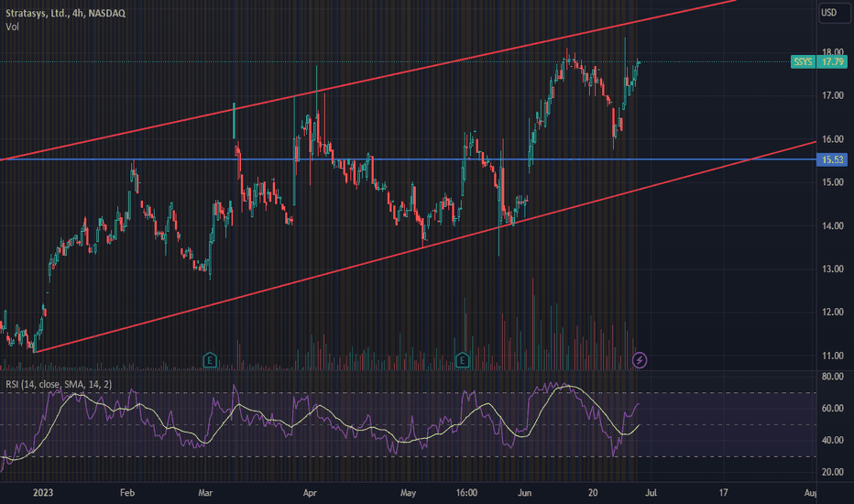Click the 17.00 price axis label

833,95
